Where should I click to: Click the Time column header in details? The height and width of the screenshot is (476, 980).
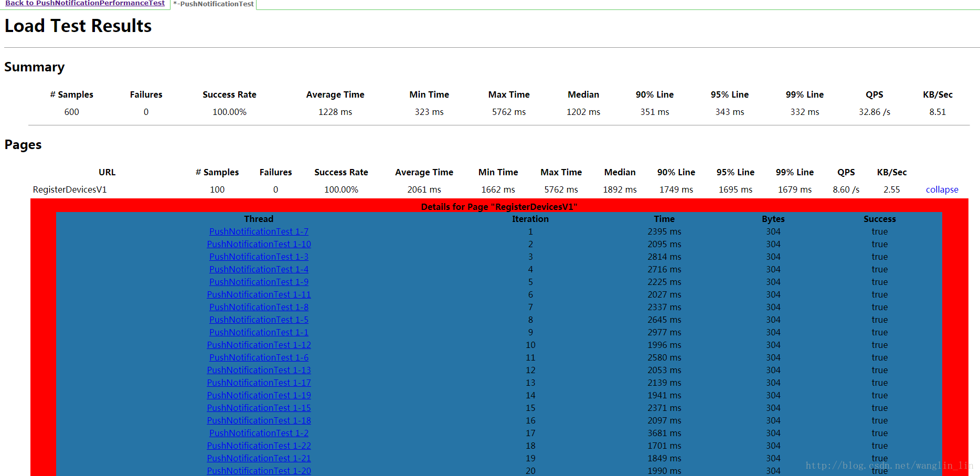[x=664, y=219]
